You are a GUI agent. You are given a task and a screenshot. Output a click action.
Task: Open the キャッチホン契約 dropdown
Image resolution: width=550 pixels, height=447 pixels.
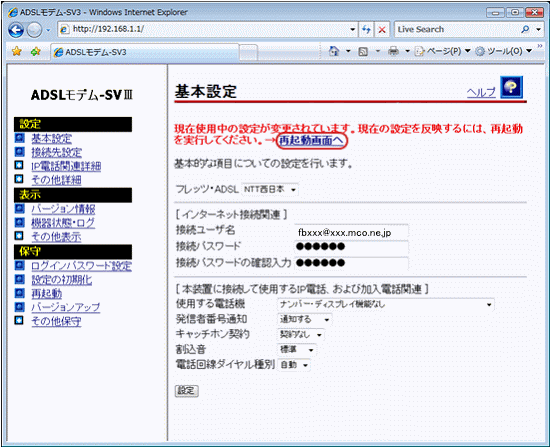[301, 335]
